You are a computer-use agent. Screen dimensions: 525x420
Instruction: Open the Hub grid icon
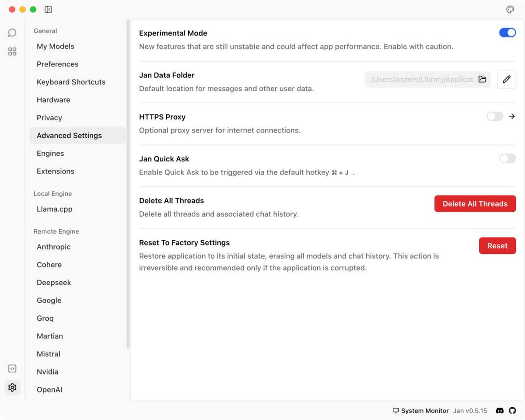12,52
